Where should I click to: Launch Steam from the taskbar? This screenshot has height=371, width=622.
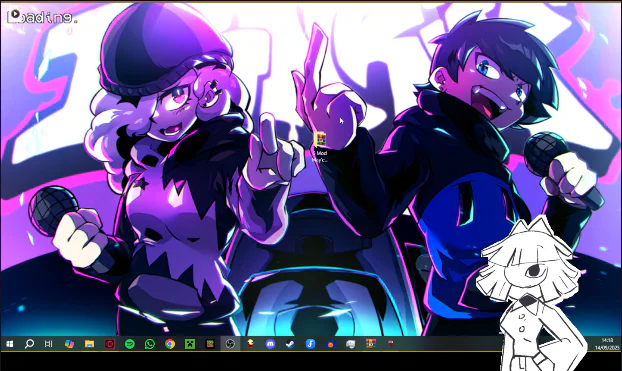pyautogui.click(x=290, y=344)
